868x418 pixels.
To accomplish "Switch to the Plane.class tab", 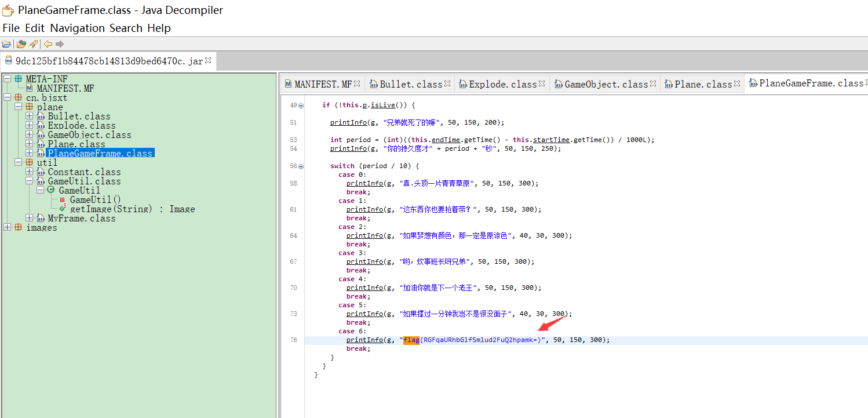I will (x=701, y=83).
